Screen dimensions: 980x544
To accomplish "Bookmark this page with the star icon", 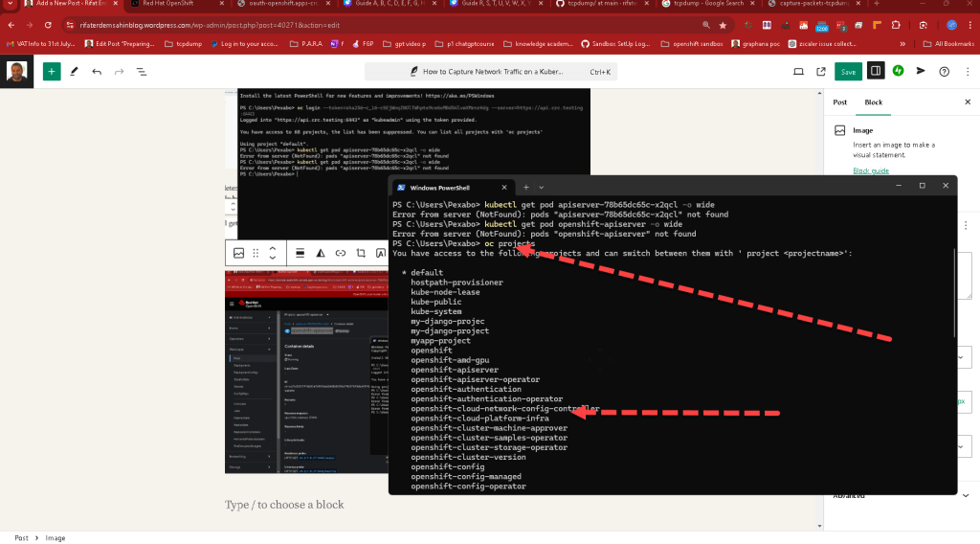I will (x=724, y=25).
